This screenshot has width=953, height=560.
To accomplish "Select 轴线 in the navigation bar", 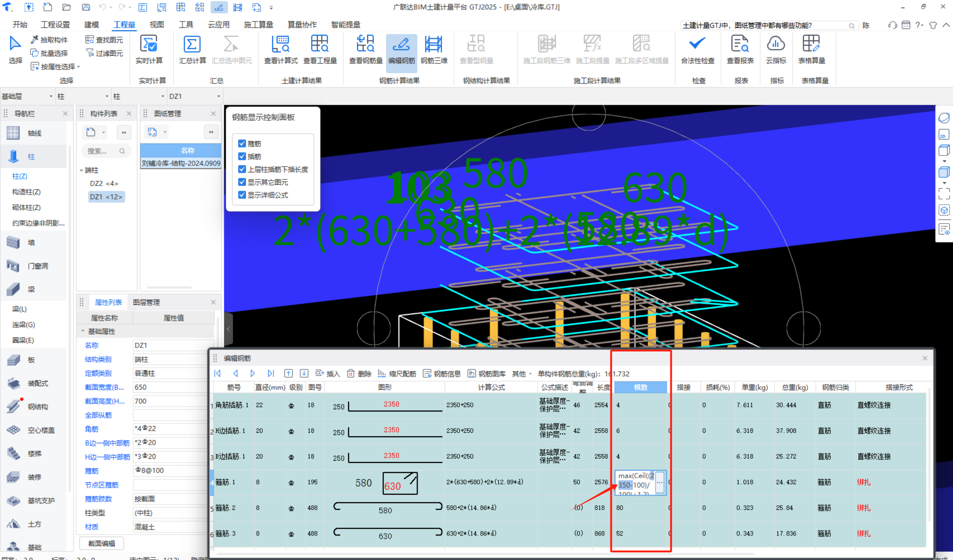I will (34, 133).
